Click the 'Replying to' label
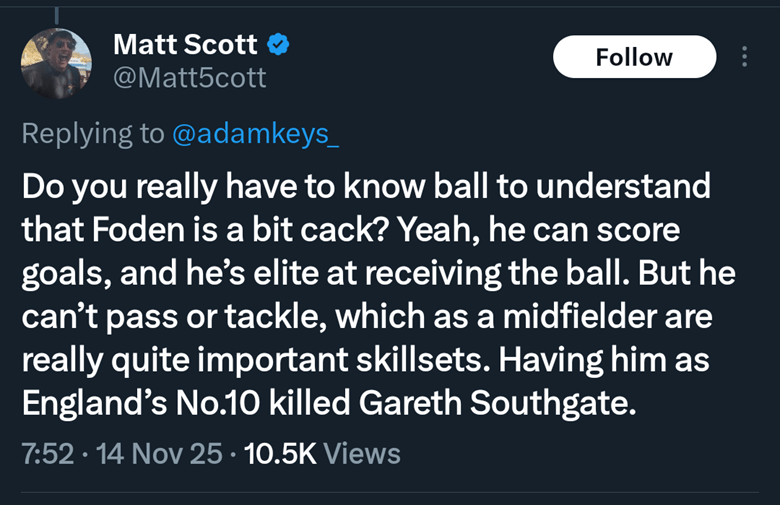The width and height of the screenshot is (780, 505). coord(93,134)
